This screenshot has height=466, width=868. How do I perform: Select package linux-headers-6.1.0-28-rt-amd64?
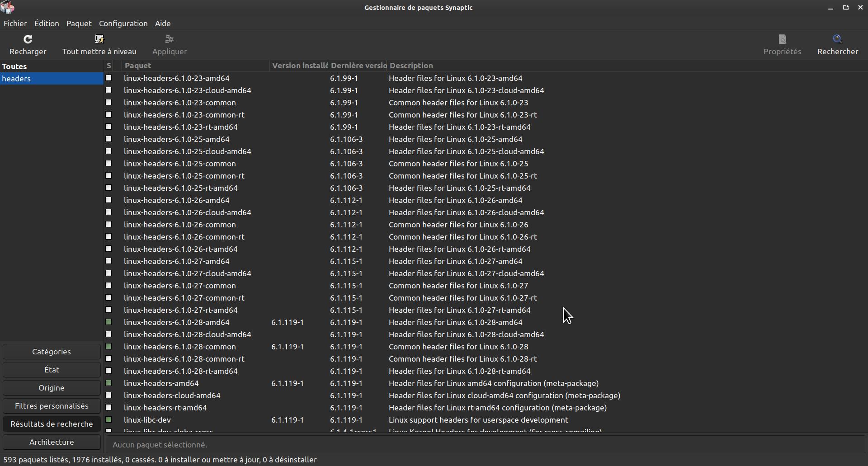(180, 371)
